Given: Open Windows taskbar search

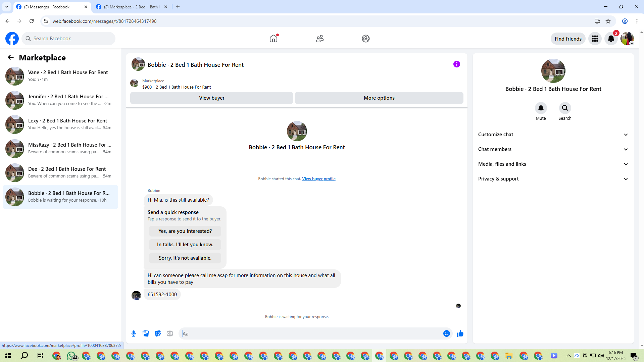Looking at the screenshot, I should coord(24,356).
